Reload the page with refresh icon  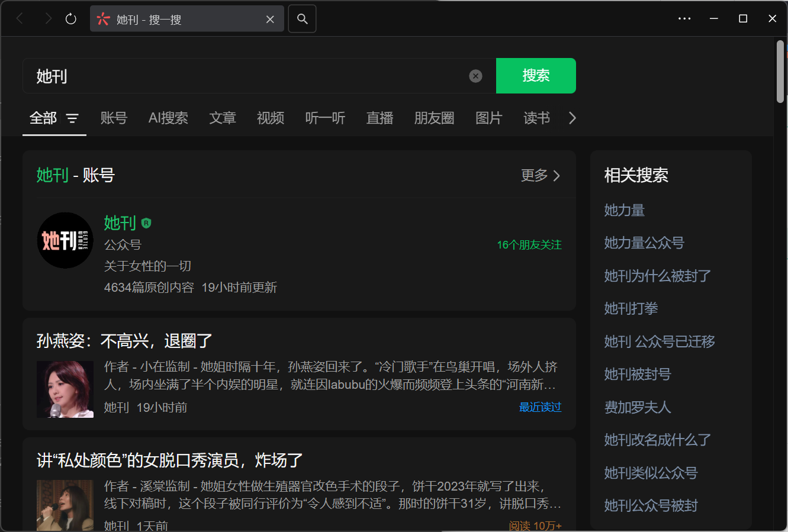[71, 19]
